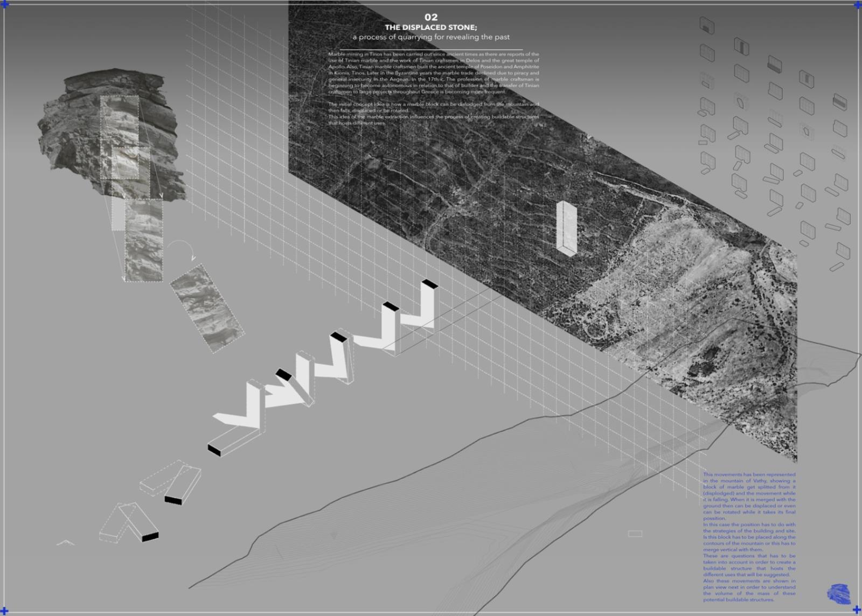The width and height of the screenshot is (862, 616).
Task: Select the white paragraph about marble mining in Tinos
Action: (433, 73)
